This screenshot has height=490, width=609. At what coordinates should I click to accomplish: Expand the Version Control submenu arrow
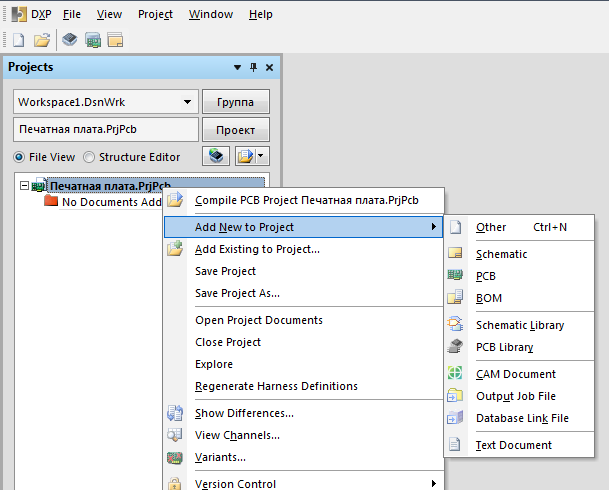click(433, 483)
